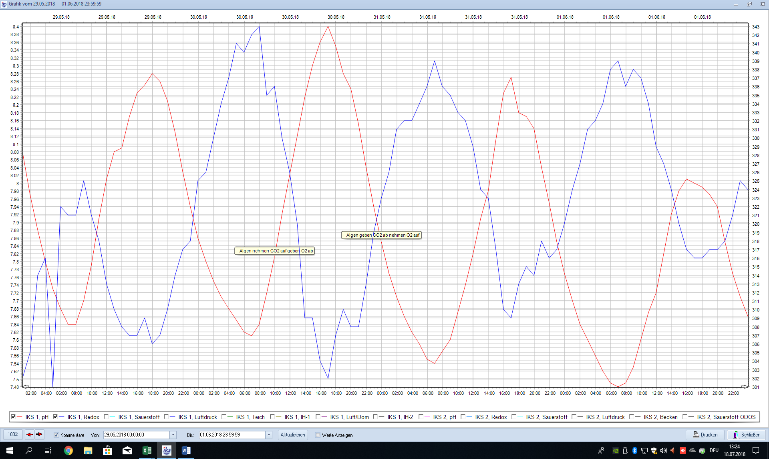Open Google Chrome from the taskbar
769x459 pixels.
click(68, 451)
